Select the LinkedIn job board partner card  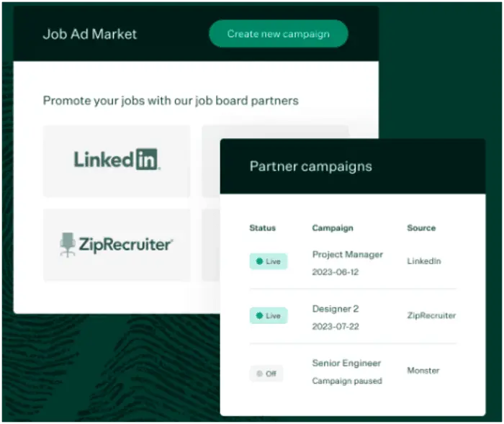pyautogui.click(x=117, y=160)
